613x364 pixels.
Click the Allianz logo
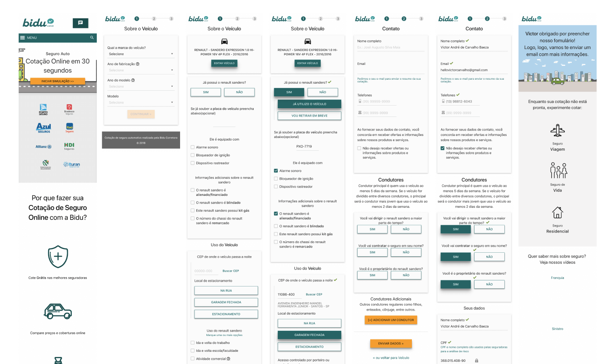[x=43, y=146]
